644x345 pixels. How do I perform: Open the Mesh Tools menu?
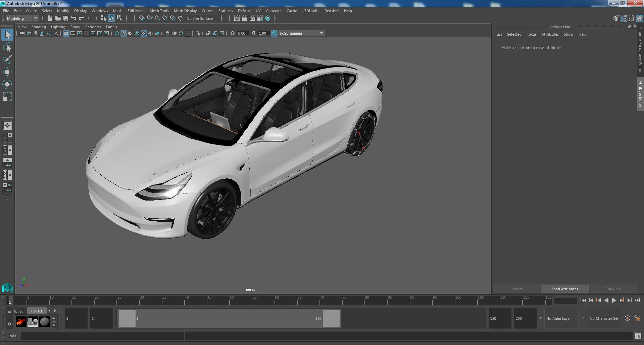pyautogui.click(x=159, y=11)
